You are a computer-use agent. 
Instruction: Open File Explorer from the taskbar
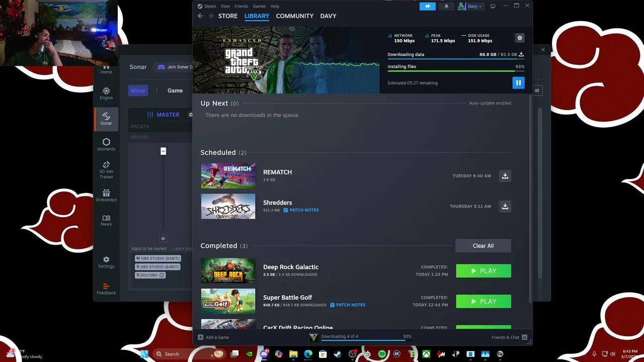[293, 354]
